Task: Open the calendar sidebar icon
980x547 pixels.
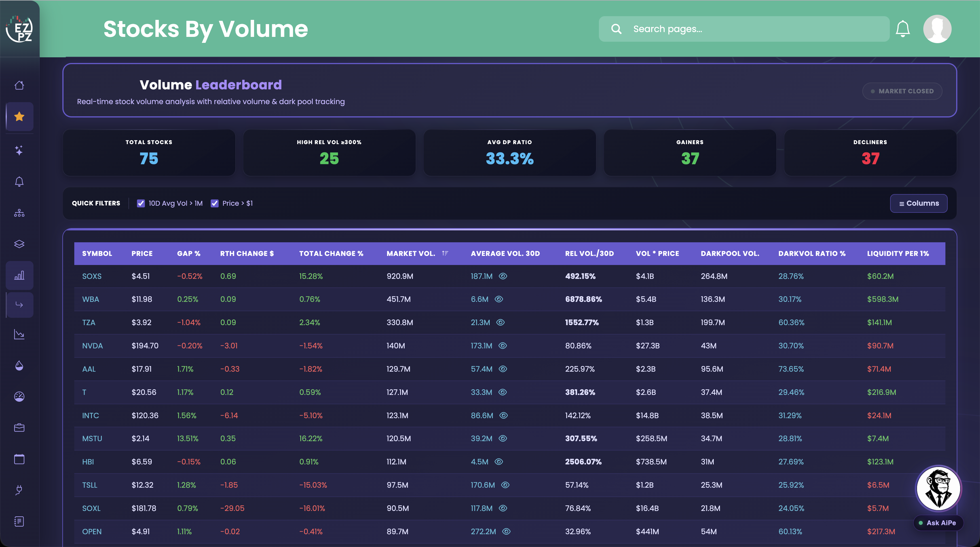Action: [x=19, y=459]
